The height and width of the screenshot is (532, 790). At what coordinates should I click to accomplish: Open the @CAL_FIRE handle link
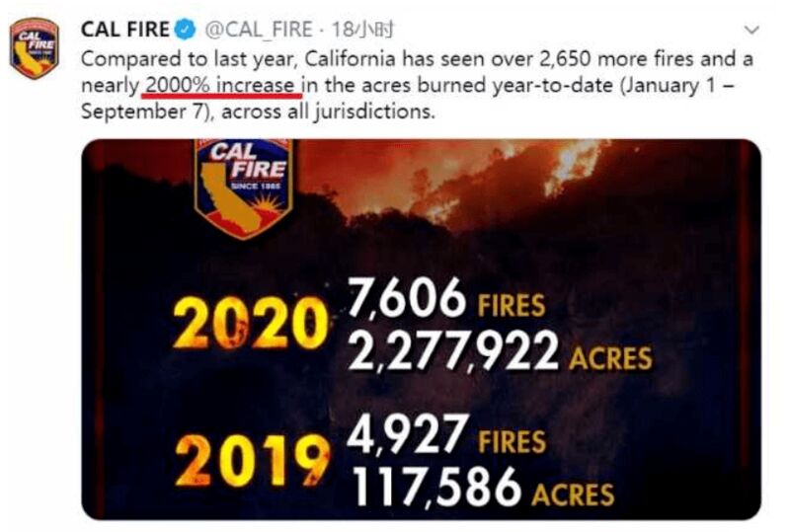tap(259, 30)
